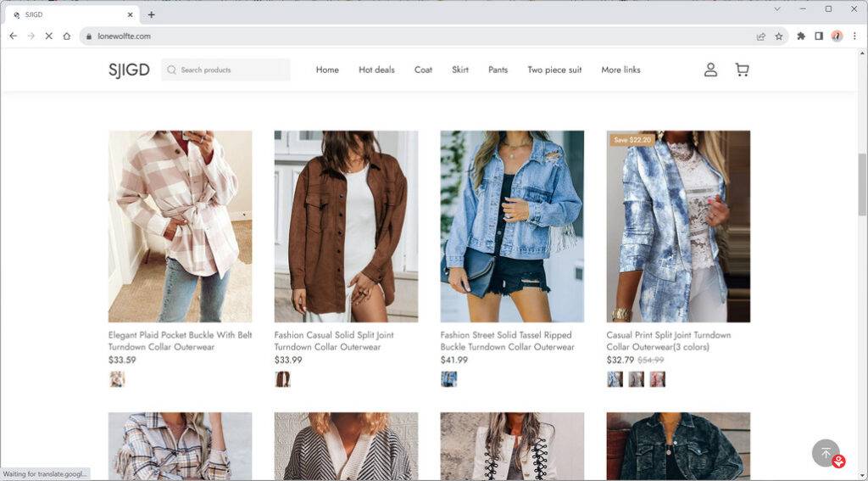The width and height of the screenshot is (868, 481).
Task: Bookmark this page with star icon
Action: [779, 36]
